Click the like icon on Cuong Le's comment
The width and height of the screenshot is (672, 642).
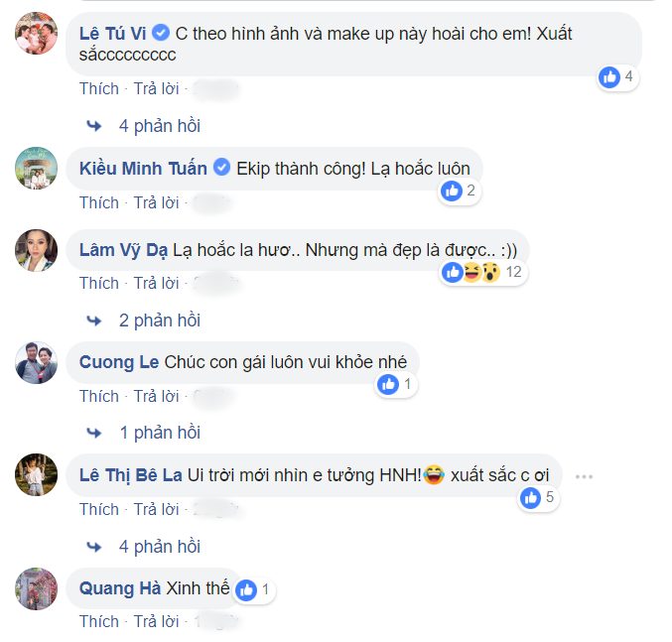tap(388, 385)
